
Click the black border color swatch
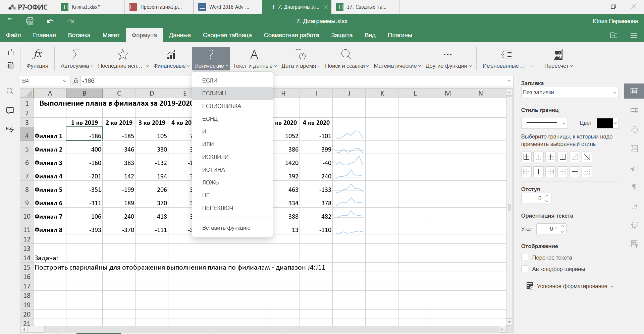tap(604, 123)
